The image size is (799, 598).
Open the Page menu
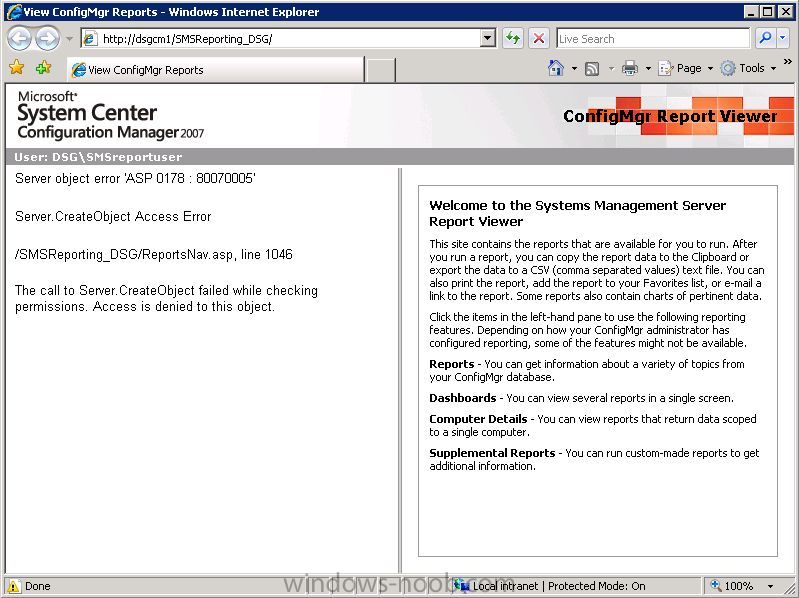click(x=685, y=68)
